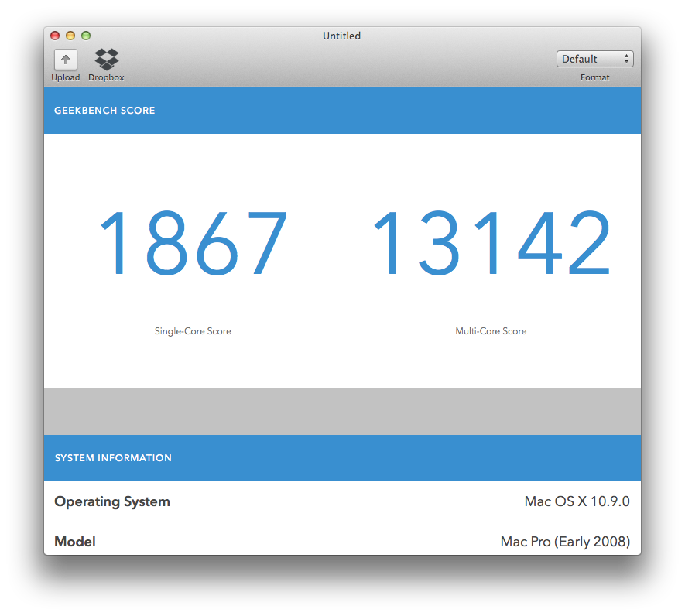The image size is (685, 616).
Task: Click the Untitled window title
Action: point(341,36)
